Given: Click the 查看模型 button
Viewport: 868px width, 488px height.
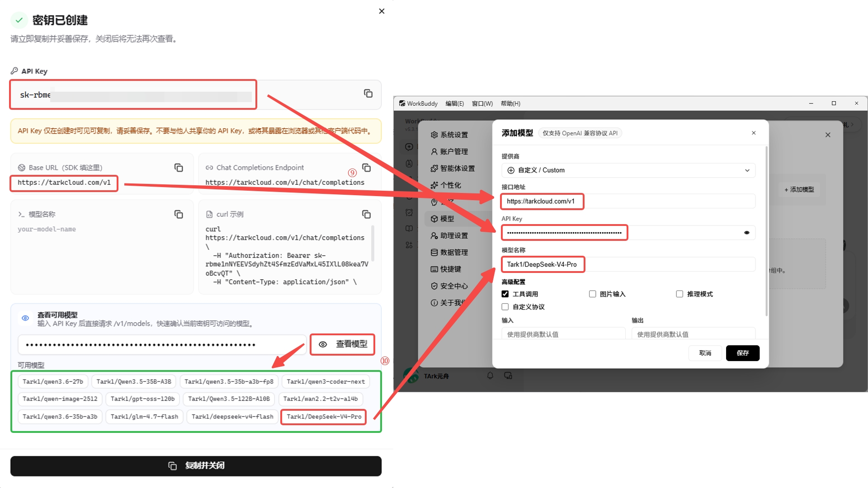Looking at the screenshot, I should click(343, 344).
